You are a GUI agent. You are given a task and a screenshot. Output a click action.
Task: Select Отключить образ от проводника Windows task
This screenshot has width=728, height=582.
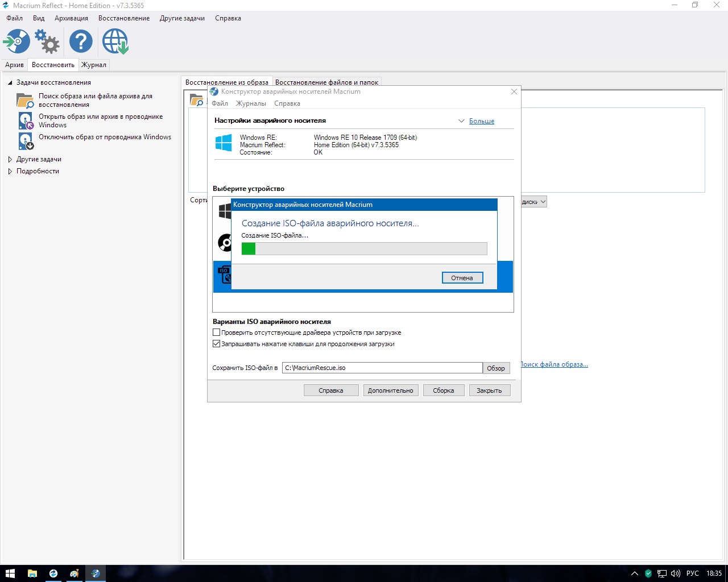click(x=105, y=137)
